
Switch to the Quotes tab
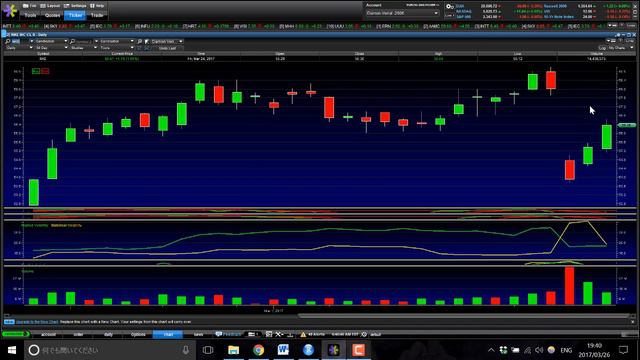coord(53,15)
